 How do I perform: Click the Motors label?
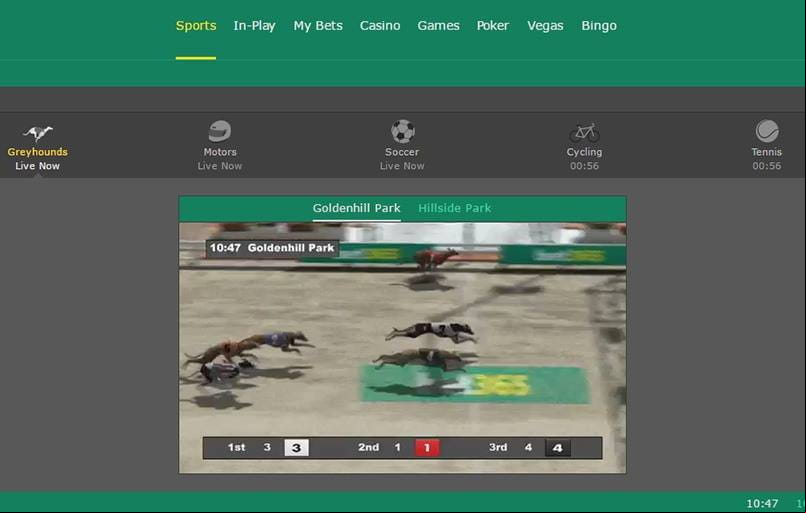220,152
